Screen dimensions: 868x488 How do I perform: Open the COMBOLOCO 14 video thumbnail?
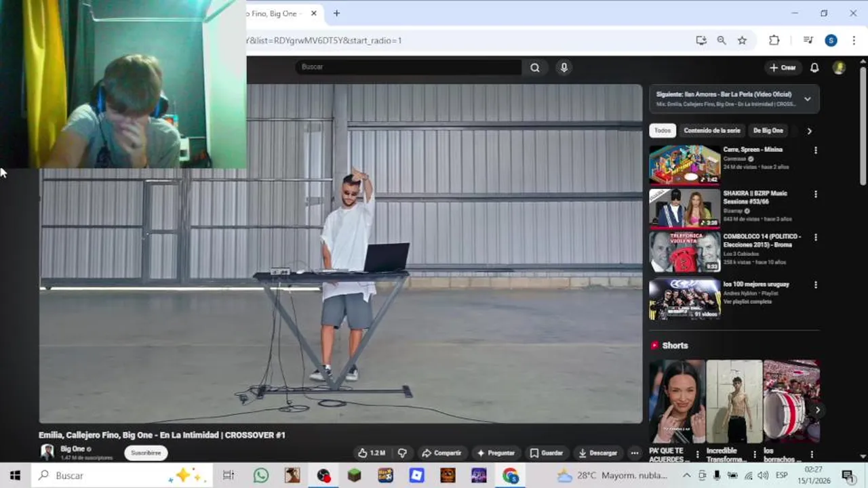pyautogui.click(x=685, y=251)
